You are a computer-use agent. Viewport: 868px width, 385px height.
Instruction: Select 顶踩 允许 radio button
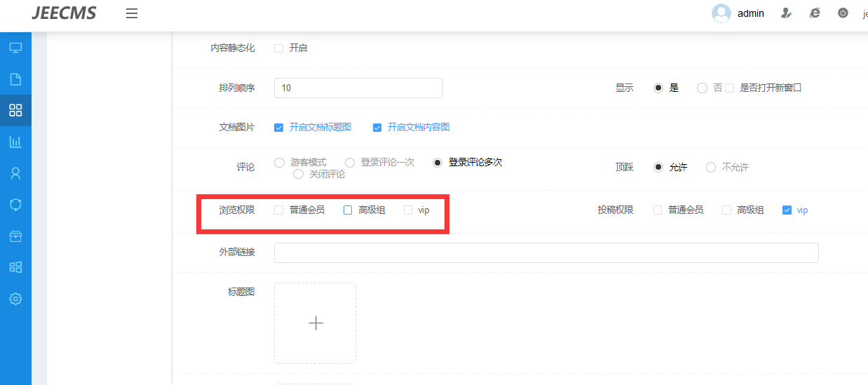coord(658,168)
